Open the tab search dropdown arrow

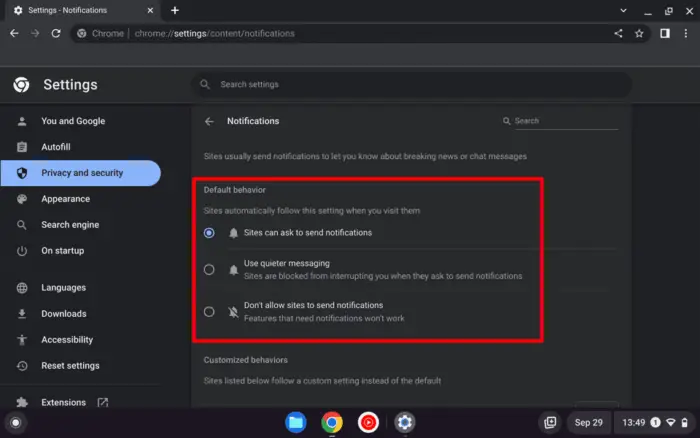(623, 10)
